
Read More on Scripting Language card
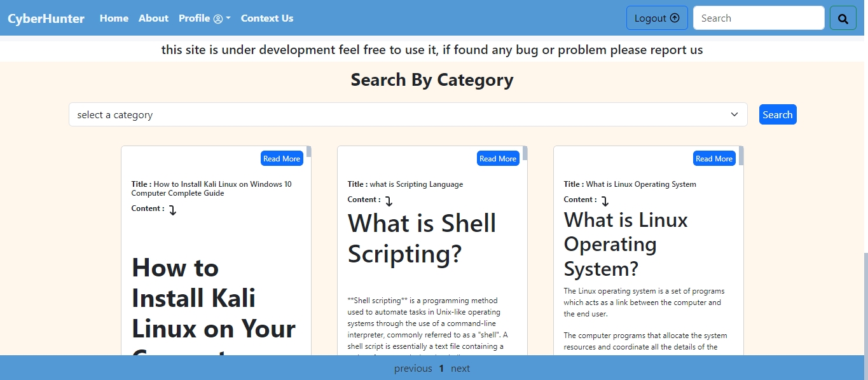[x=498, y=158]
